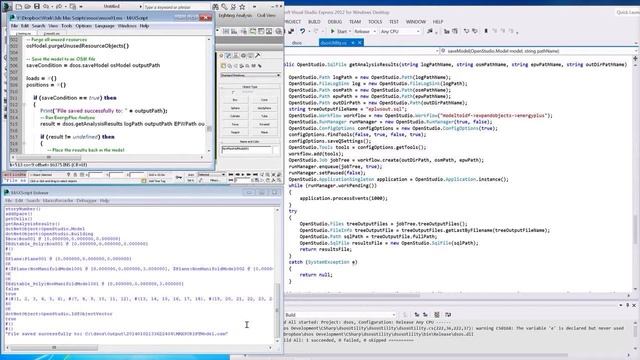Click the Open File icon in 3ds Max
640x360 pixels.
point(28,7)
